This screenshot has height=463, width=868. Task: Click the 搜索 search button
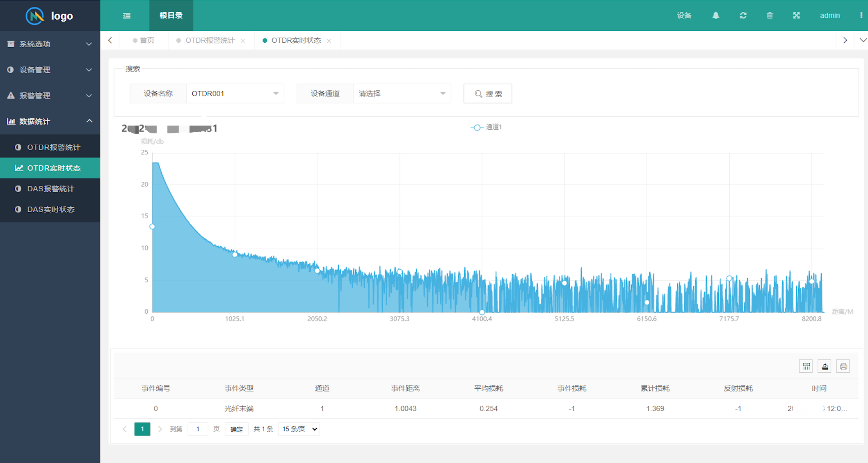488,94
